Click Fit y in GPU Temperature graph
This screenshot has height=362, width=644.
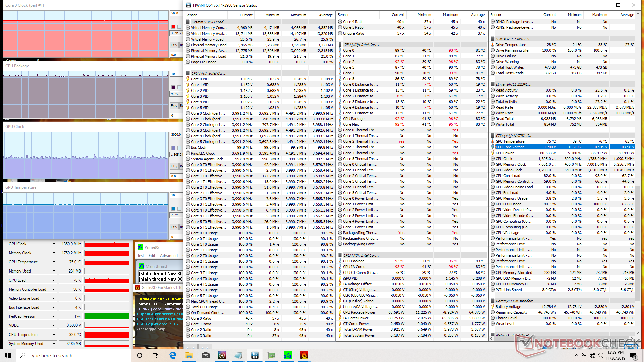[174, 227]
